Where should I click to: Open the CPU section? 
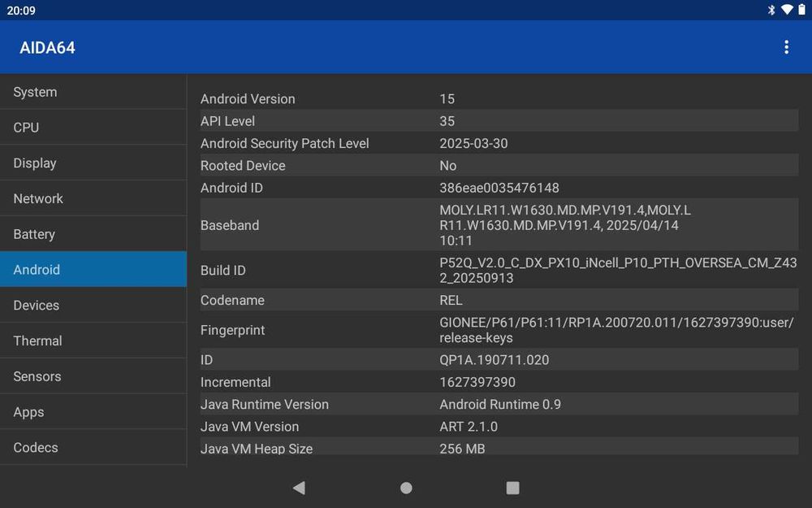click(93, 127)
